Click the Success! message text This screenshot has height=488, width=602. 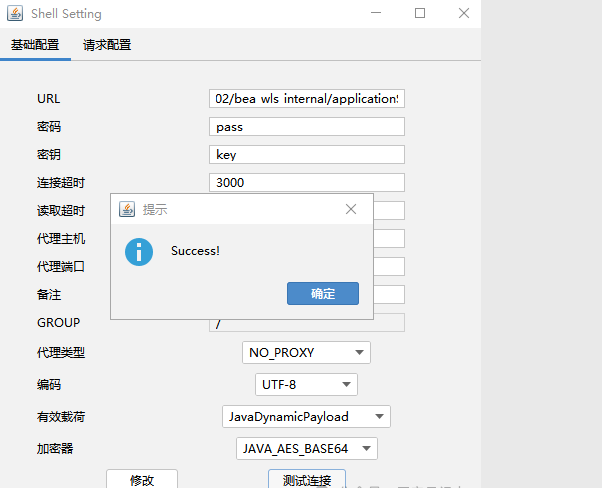195,251
